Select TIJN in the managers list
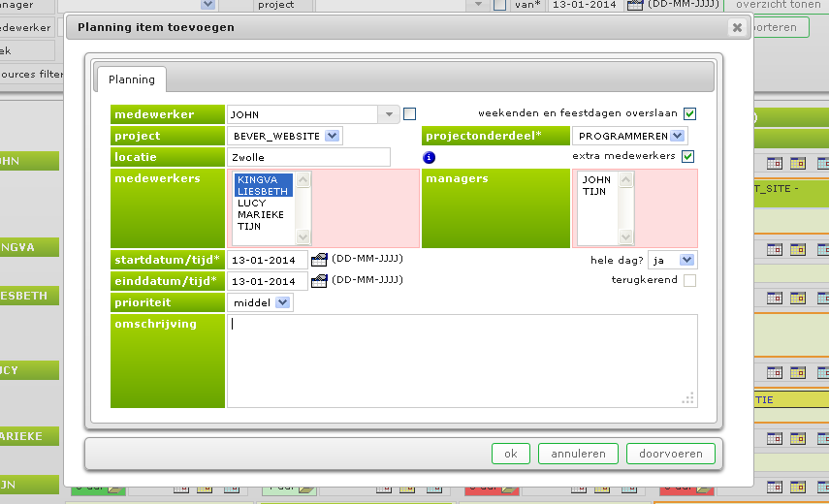This screenshot has height=504, width=829. tap(597, 191)
